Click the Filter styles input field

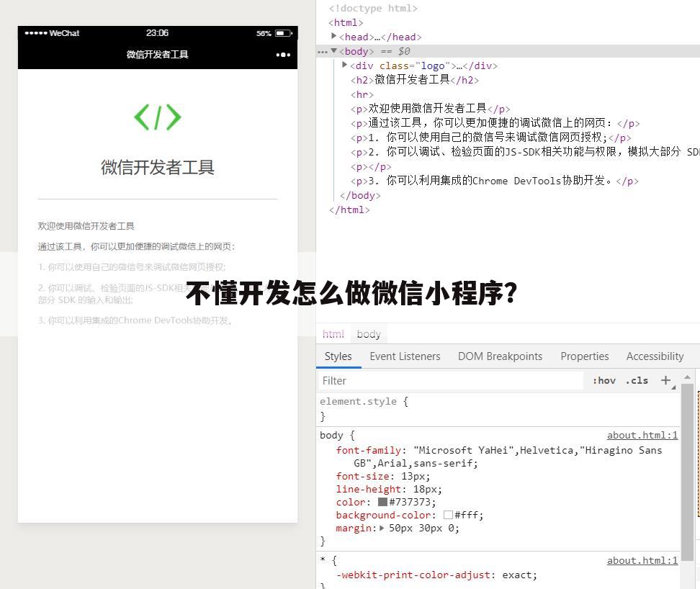(451, 381)
